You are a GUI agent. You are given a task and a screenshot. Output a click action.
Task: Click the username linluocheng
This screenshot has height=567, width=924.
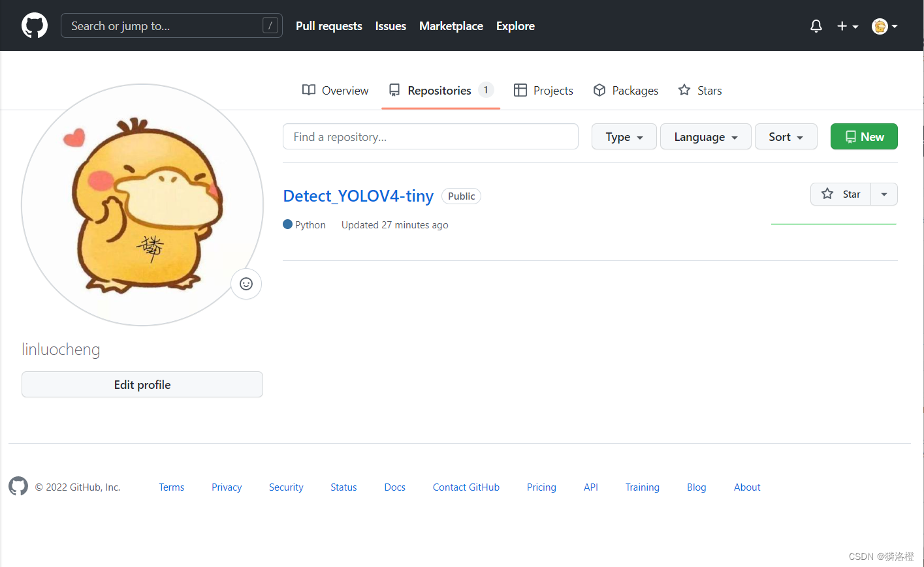pyautogui.click(x=61, y=349)
